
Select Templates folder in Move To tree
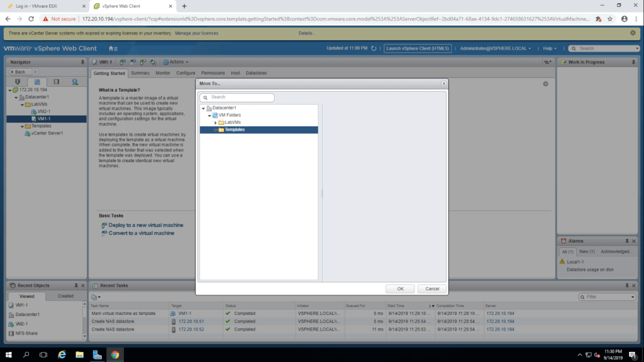point(235,130)
